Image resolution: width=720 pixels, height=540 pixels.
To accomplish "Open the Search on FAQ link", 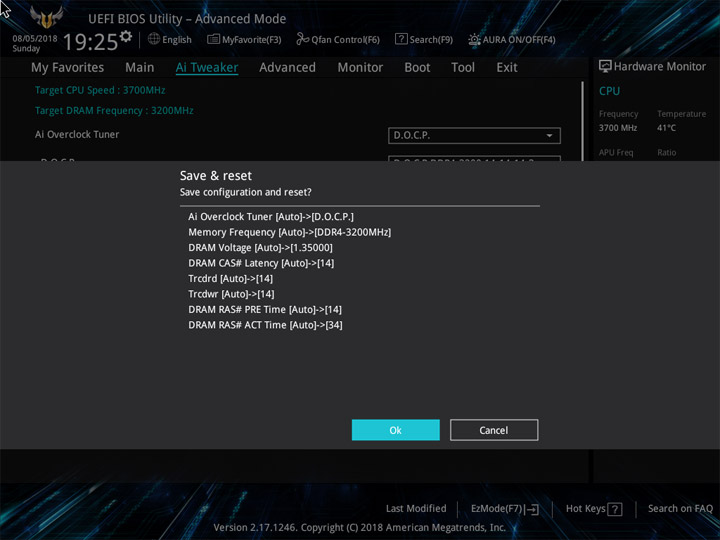I will click(680, 508).
